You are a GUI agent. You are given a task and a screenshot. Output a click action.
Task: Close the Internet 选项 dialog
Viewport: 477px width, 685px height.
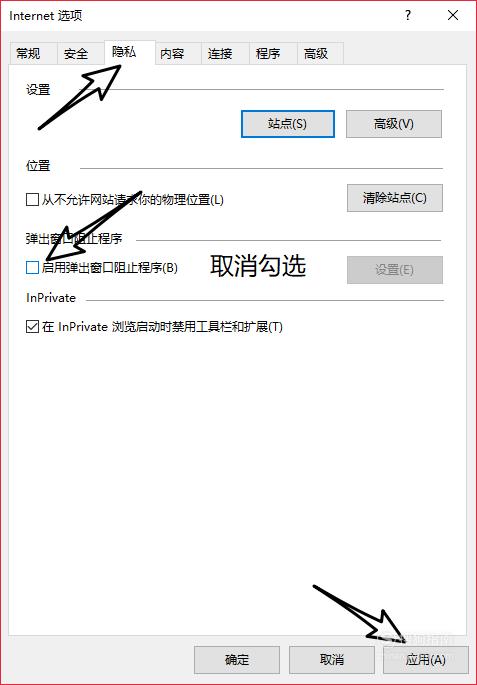[x=453, y=16]
